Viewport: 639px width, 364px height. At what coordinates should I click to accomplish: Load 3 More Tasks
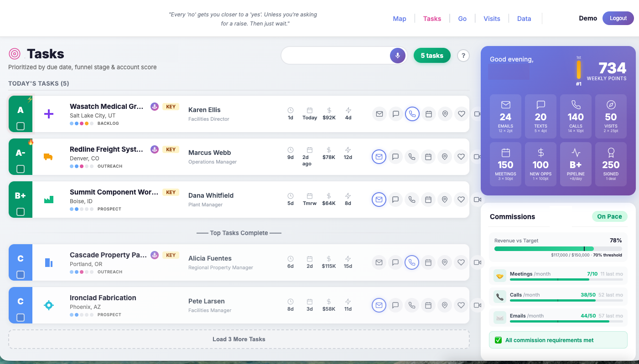coord(239,339)
